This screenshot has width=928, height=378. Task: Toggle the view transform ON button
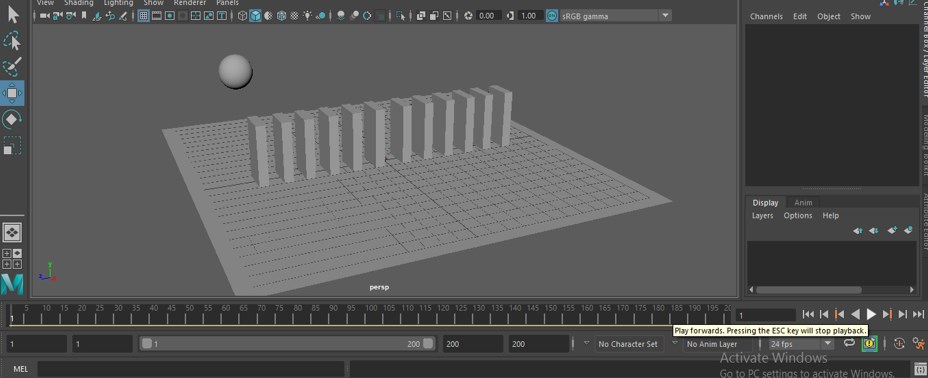pos(552,16)
